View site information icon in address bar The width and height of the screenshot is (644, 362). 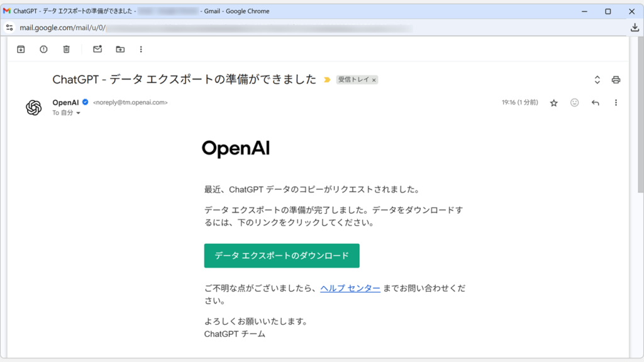[9, 28]
